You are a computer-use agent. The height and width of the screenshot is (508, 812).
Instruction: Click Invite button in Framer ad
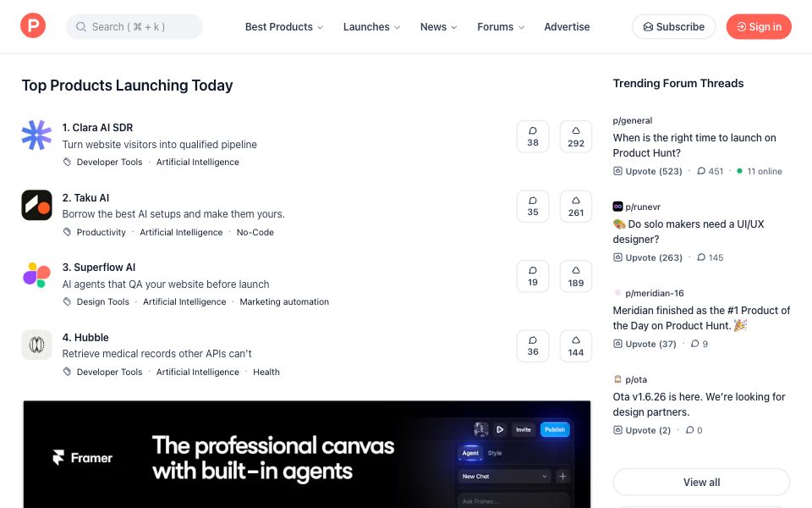tap(523, 429)
